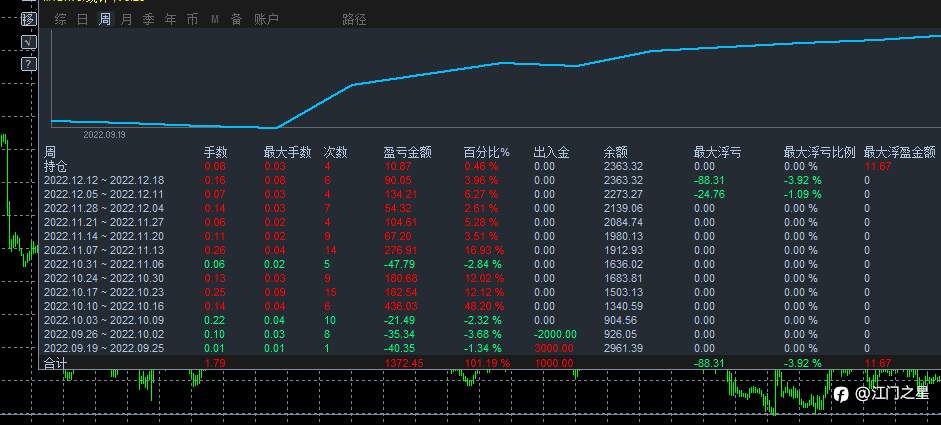Click the 48.20 % percentage cell
The image size is (941, 425).
tap(484, 306)
